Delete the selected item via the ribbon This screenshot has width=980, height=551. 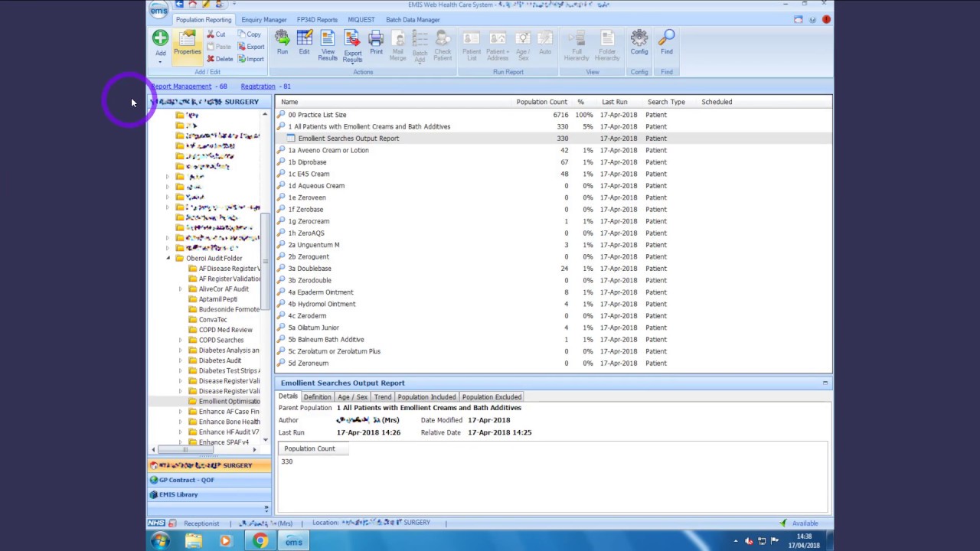220,59
